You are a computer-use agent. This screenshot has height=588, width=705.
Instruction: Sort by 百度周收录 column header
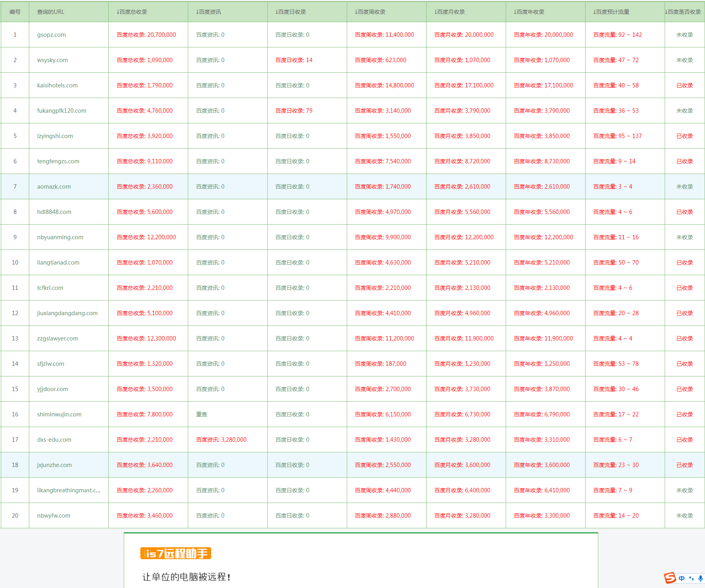[370, 12]
